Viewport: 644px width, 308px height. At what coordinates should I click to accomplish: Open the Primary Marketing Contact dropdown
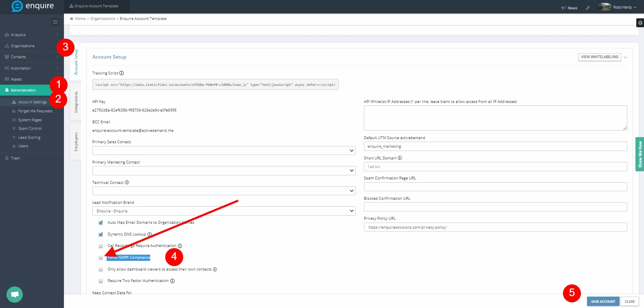pyautogui.click(x=224, y=171)
